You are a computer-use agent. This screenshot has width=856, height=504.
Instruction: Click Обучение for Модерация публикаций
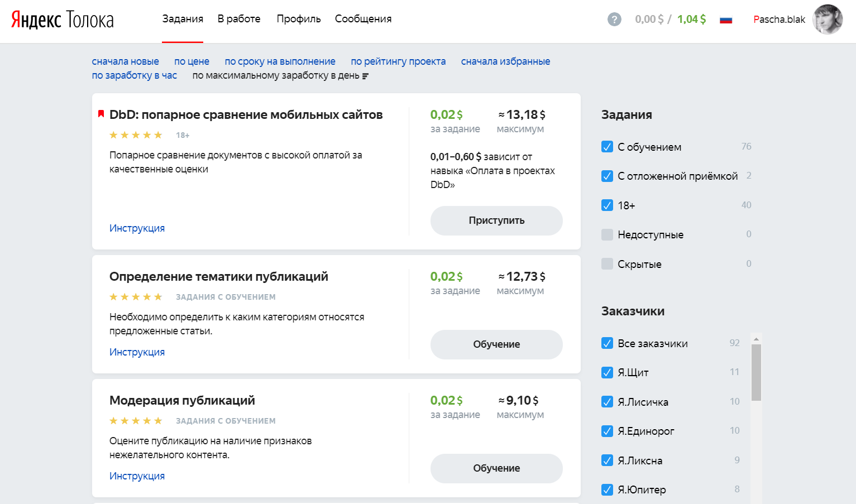[x=496, y=468]
